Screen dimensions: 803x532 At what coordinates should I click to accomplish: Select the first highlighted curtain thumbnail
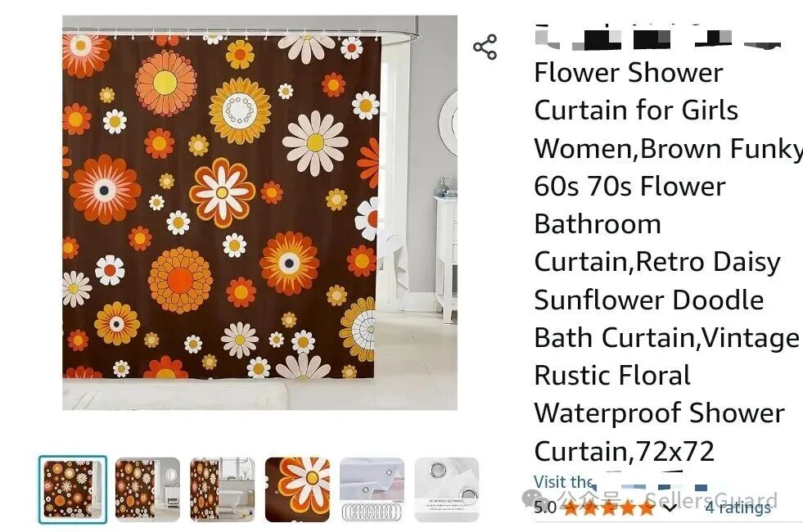pos(73,489)
